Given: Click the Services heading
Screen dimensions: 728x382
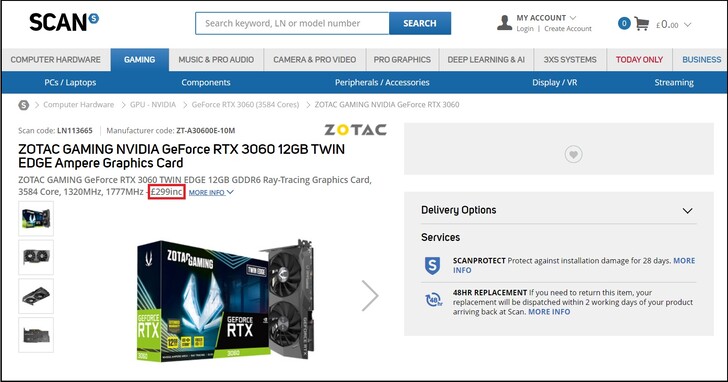Looking at the screenshot, I should click(441, 237).
